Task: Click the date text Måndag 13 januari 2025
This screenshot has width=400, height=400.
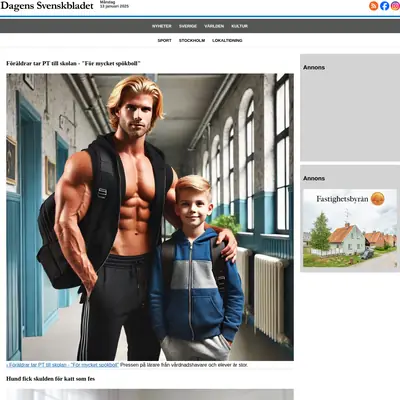Action: (x=114, y=4)
